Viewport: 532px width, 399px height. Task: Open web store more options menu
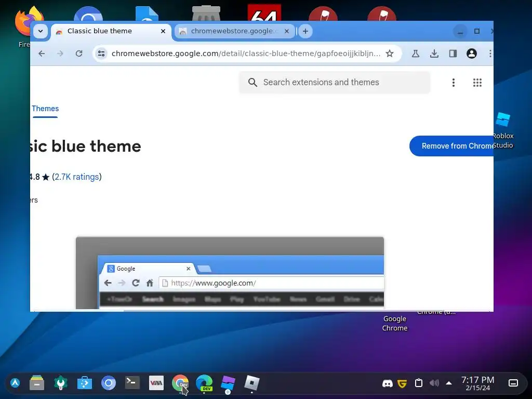coord(453,83)
